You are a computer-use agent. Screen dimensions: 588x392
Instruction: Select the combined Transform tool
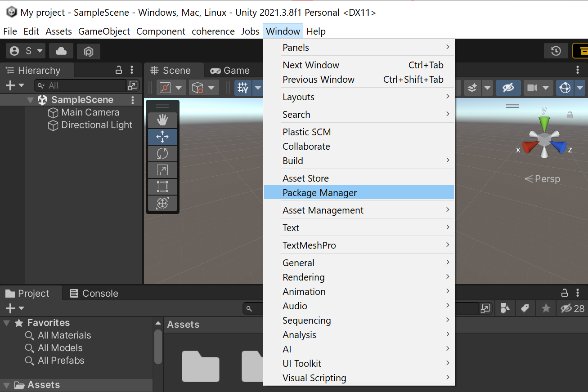click(x=162, y=203)
